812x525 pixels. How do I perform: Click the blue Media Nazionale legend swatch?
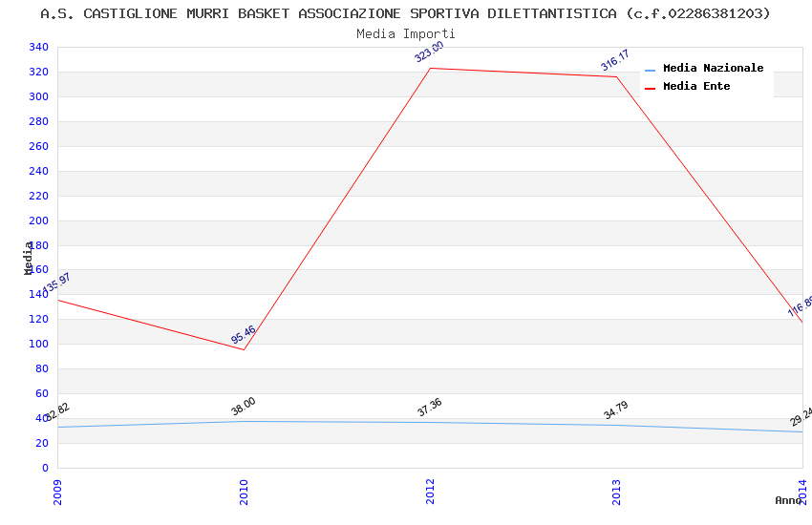pyautogui.click(x=650, y=71)
